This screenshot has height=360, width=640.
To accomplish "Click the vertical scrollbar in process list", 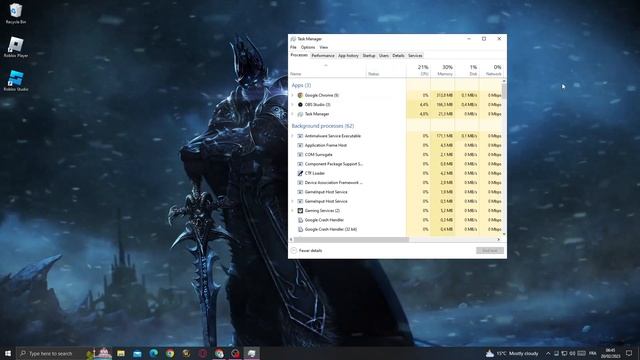I will coord(504,91).
